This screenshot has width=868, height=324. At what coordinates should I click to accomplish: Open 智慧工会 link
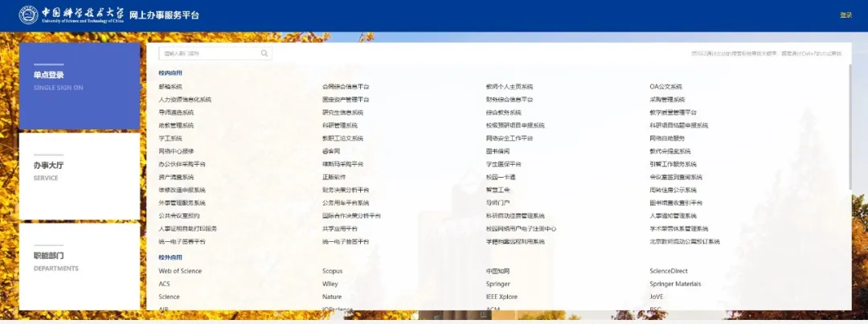coord(497,190)
